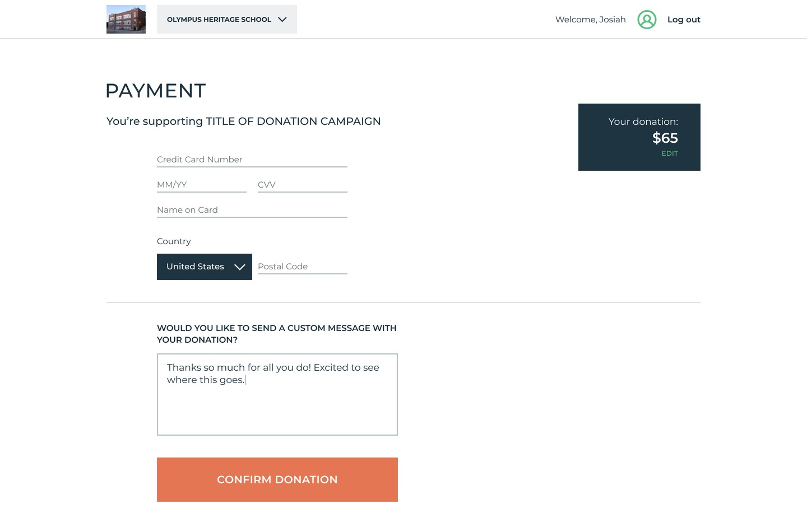Expand the United States country dropdown
The width and height of the screenshot is (807, 532).
coord(196,267)
